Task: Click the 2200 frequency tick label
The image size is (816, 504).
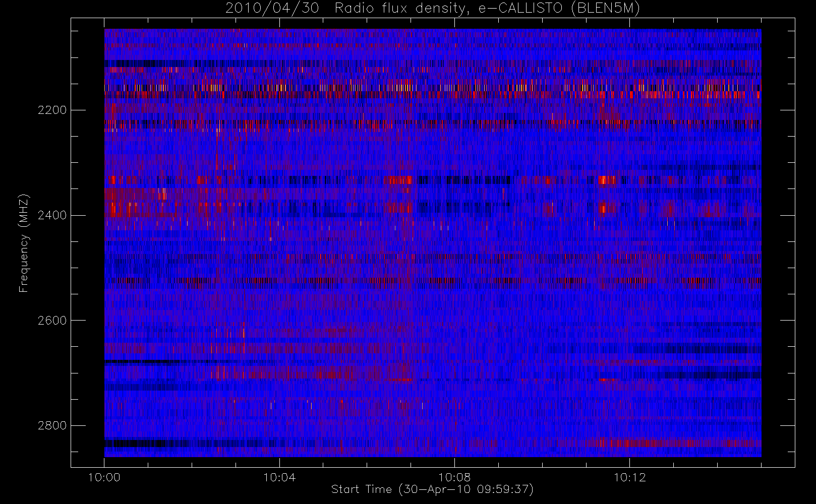Action: [x=52, y=110]
